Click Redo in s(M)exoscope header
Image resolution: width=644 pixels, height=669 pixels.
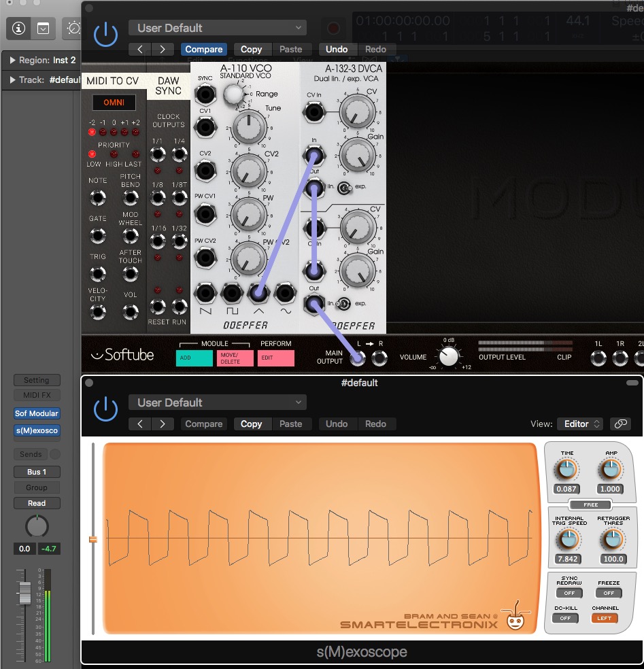(x=375, y=424)
